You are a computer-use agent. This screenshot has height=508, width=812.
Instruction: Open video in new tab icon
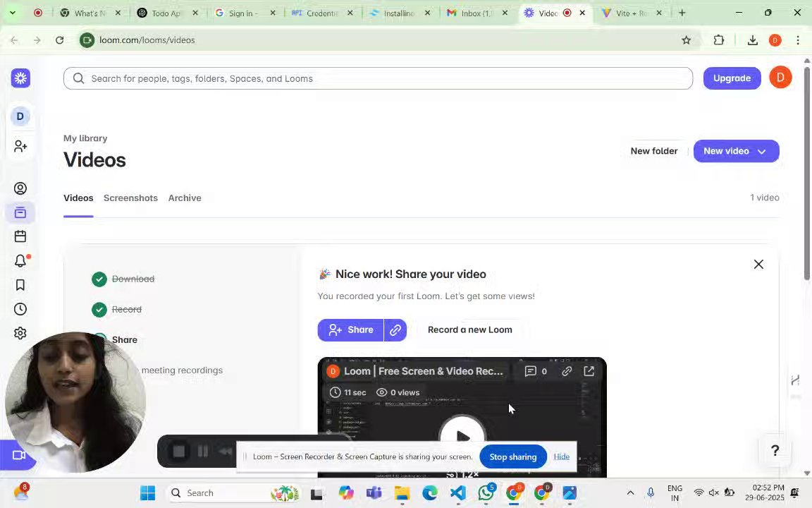click(x=589, y=371)
